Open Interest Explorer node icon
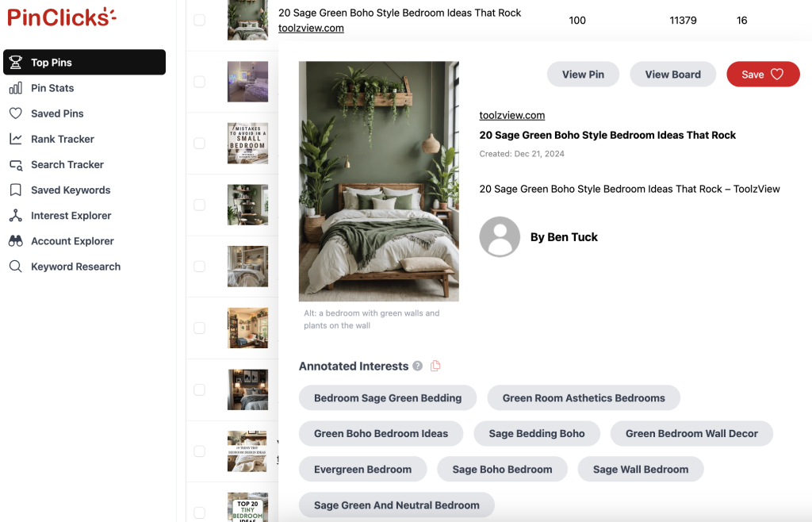The image size is (812, 522). click(16, 216)
